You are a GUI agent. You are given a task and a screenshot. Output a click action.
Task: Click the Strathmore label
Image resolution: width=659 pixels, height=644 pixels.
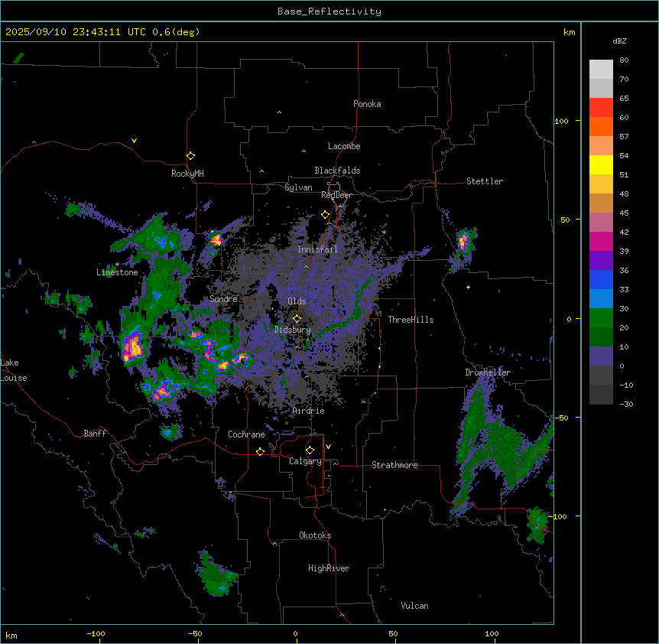tap(394, 465)
